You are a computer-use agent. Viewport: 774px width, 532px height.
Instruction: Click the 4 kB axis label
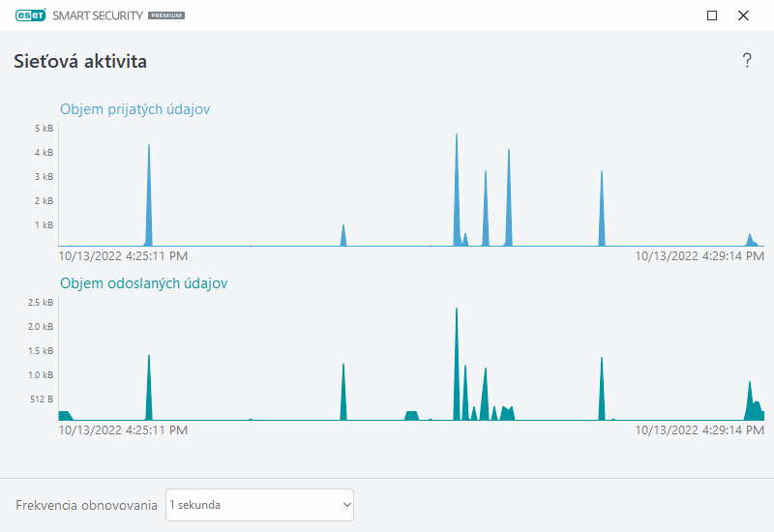(x=44, y=153)
